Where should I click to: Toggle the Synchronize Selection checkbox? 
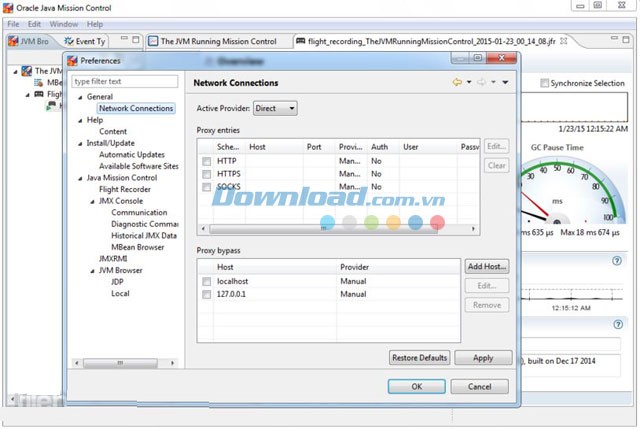coord(545,83)
